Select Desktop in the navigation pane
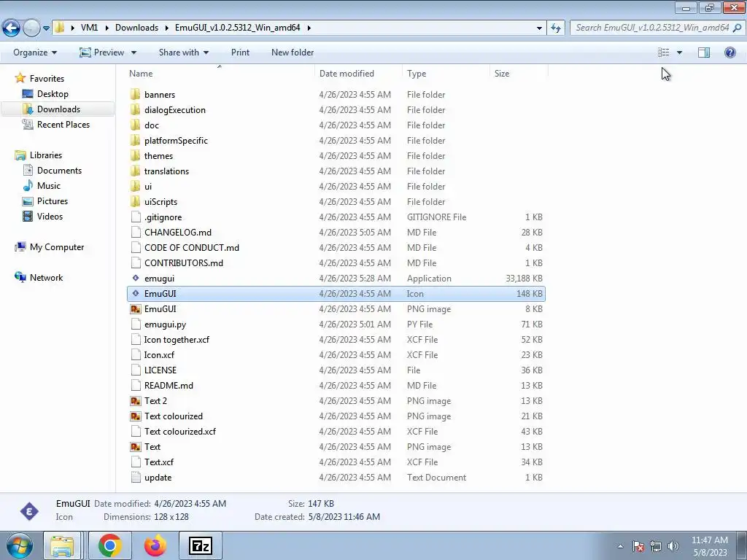 pyautogui.click(x=53, y=94)
